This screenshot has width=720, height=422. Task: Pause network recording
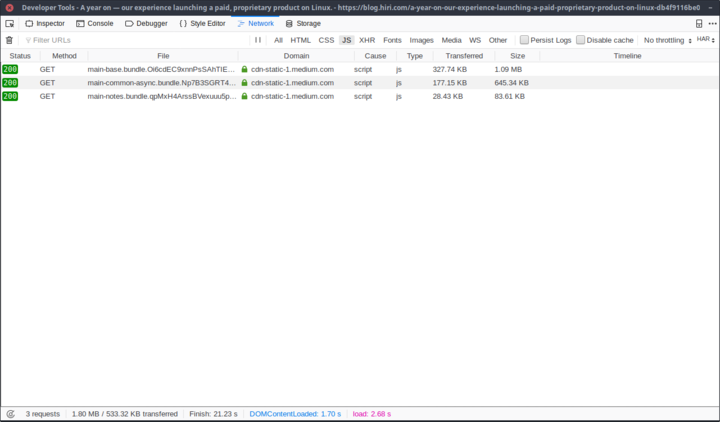(258, 40)
